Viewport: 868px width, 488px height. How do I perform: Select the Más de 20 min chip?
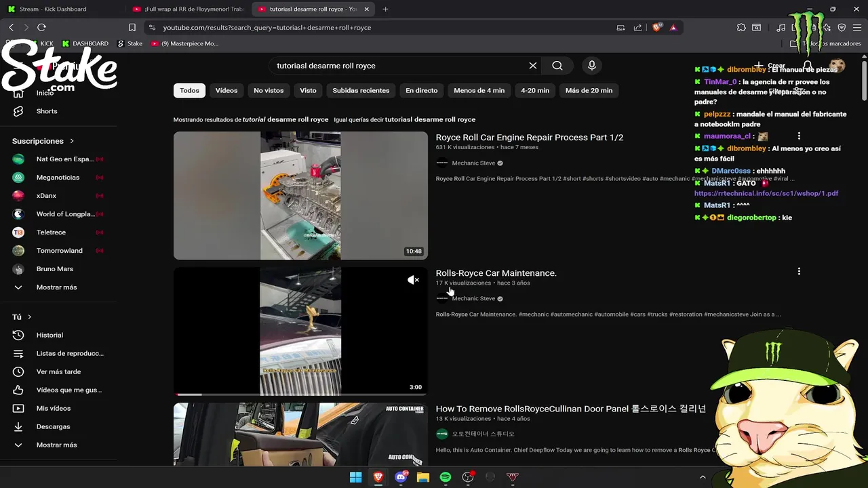tap(589, 90)
